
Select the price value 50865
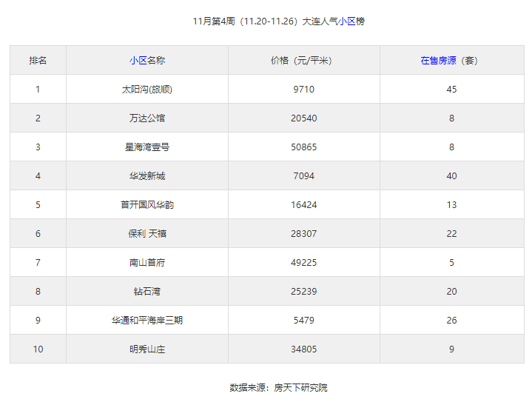303,147
